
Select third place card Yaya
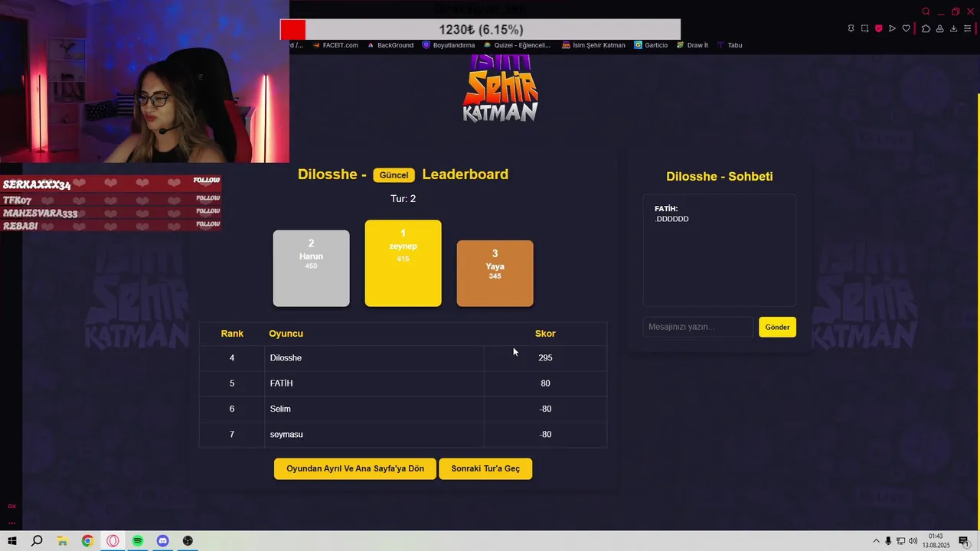click(495, 273)
